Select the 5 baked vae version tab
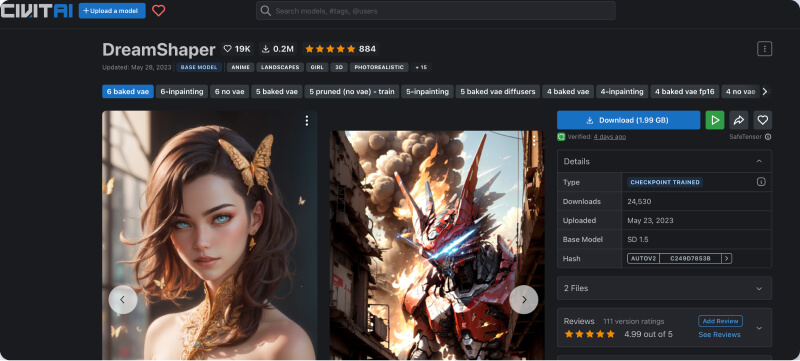800x361 pixels. tap(277, 92)
